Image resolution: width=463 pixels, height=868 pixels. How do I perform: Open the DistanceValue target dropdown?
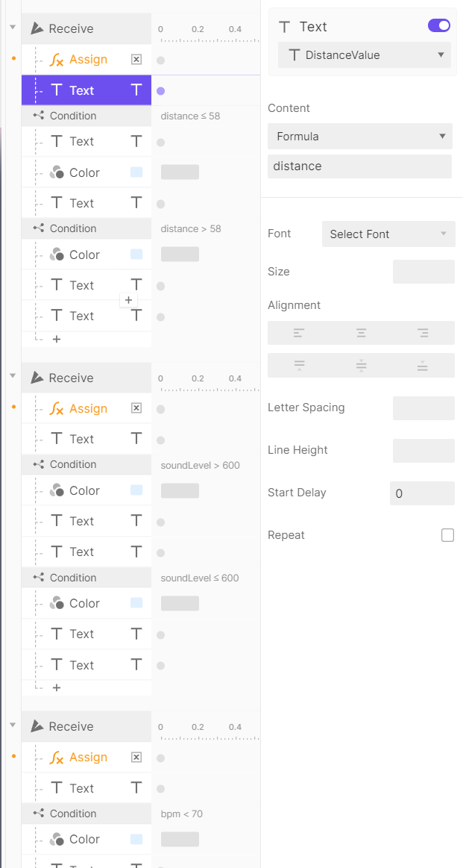[365, 54]
